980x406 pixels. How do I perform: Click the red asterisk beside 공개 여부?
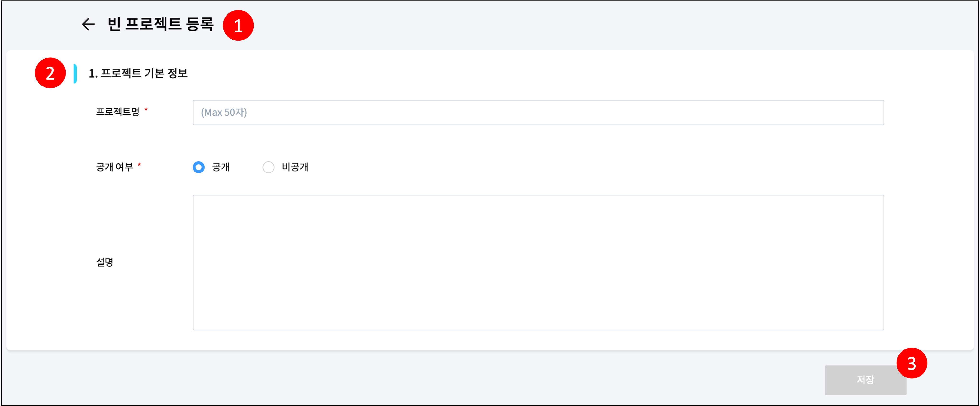click(x=139, y=165)
